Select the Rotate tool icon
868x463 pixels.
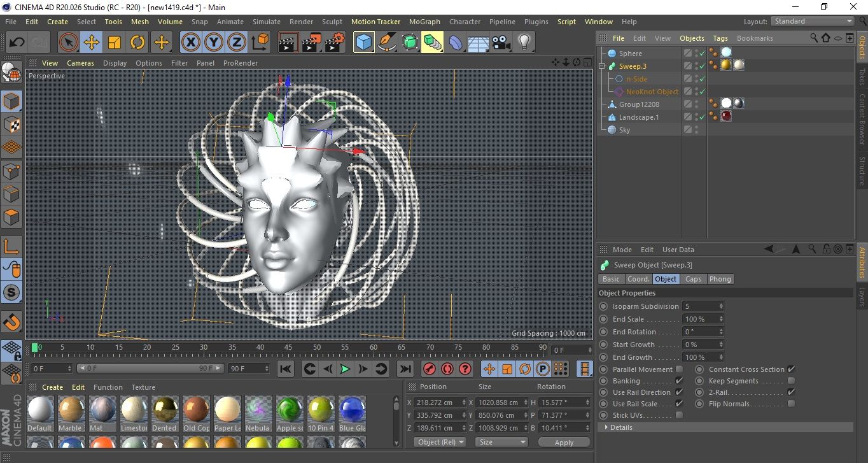(137, 43)
